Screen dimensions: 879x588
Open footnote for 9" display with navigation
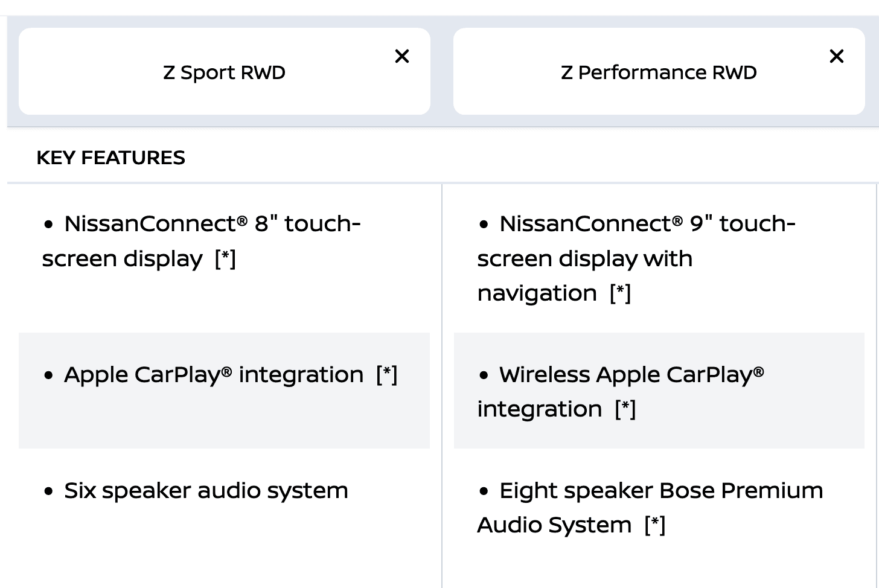coord(620,293)
